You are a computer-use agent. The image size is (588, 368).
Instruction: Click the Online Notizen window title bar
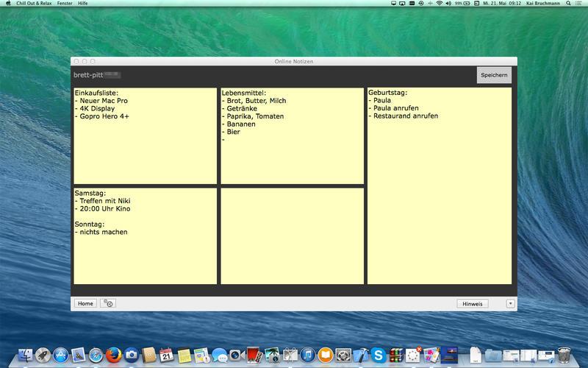[x=293, y=61]
